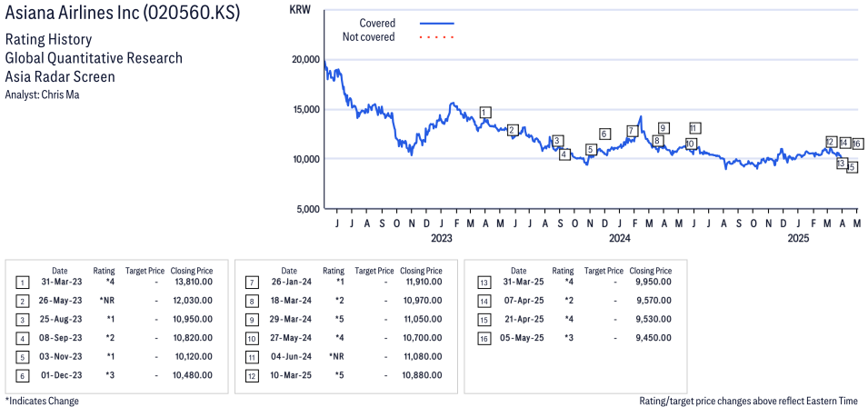This screenshot has height=407, width=868.
Task: Click the 11,910.00 closing price
Action: coord(424,283)
